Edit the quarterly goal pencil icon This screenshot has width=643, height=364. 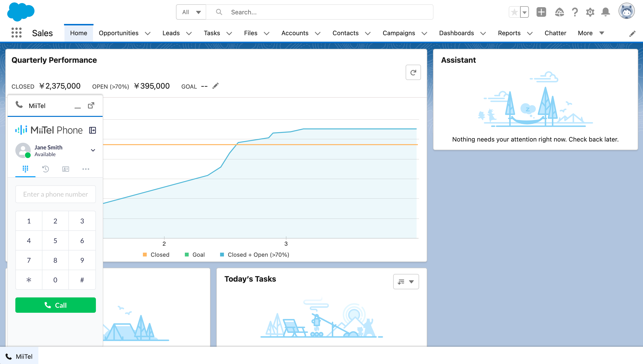(216, 86)
